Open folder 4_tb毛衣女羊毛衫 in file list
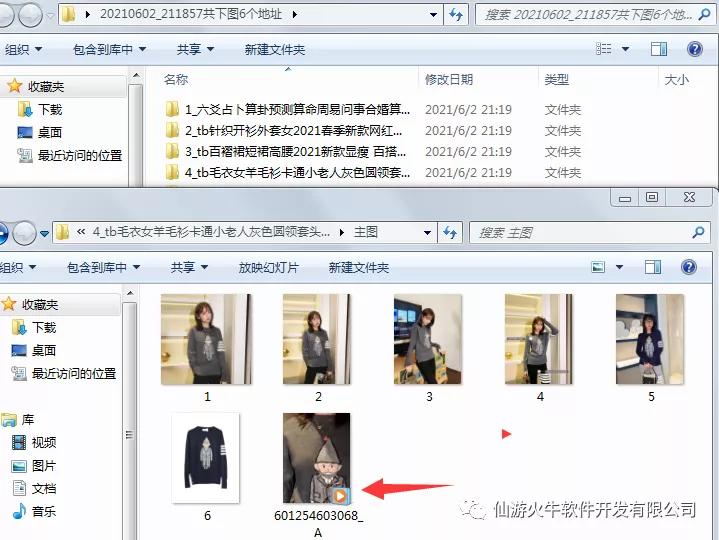 coord(288,172)
